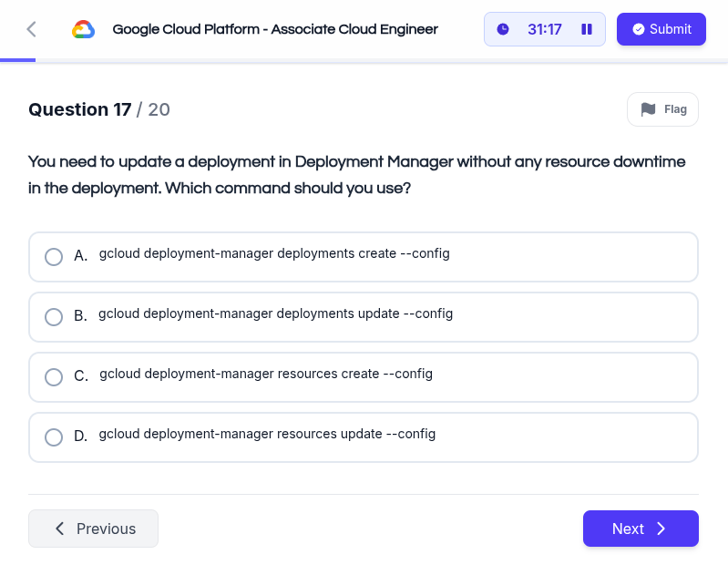Go to the Previous question
Viewport: 728px width, 575px height.
click(x=93, y=529)
